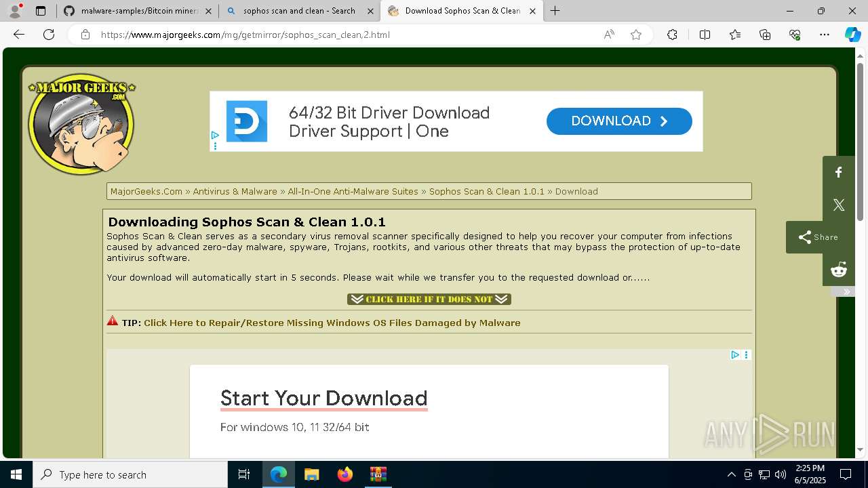Share page on Facebook
Viewport: 868px width, 488px height.
point(839,172)
